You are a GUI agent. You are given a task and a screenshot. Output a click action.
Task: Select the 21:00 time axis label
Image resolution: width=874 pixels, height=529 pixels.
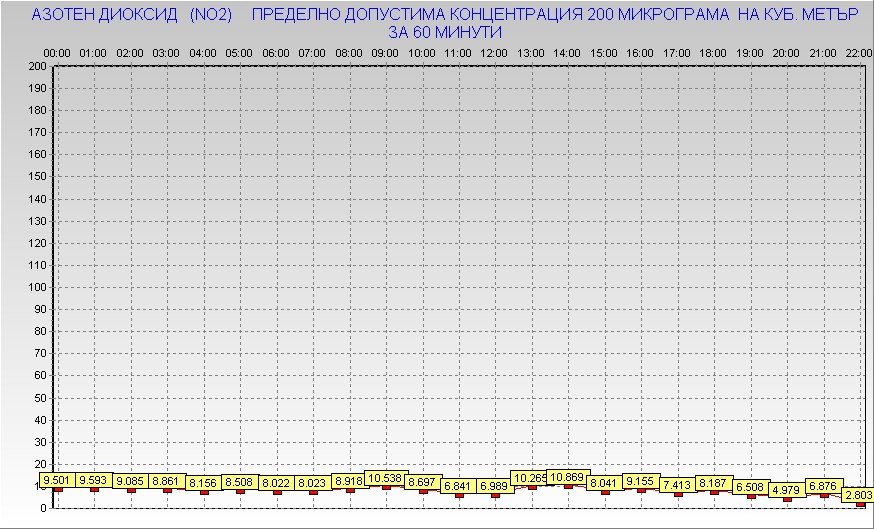(822, 52)
